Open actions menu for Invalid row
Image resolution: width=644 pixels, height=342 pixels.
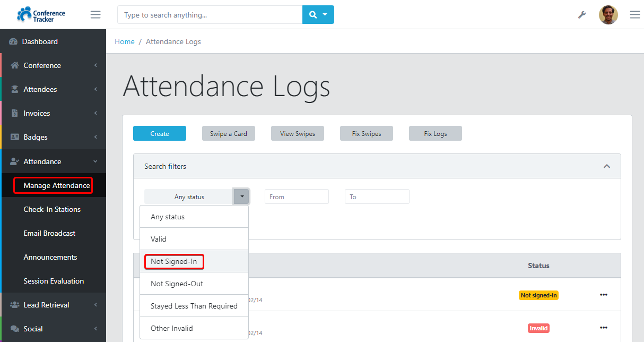coord(604,328)
